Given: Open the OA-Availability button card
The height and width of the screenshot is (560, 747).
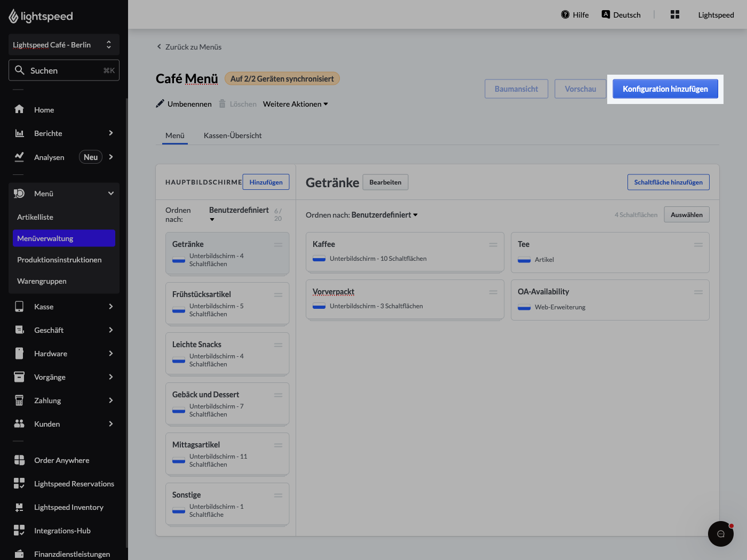Looking at the screenshot, I should pyautogui.click(x=610, y=300).
